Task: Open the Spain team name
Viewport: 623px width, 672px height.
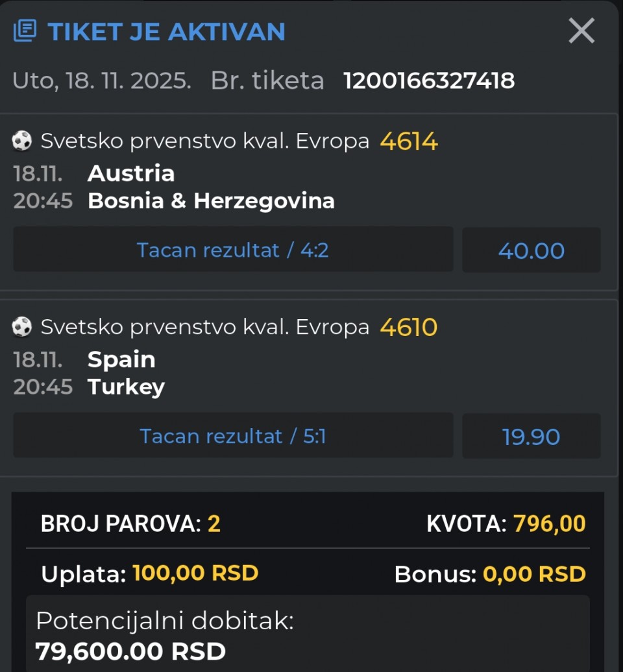Action: [x=121, y=359]
